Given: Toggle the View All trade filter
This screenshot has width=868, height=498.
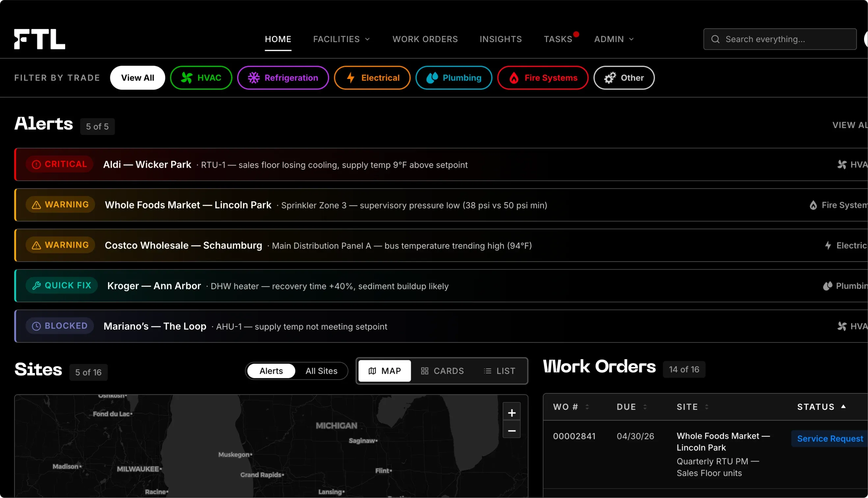Looking at the screenshot, I should (x=138, y=78).
